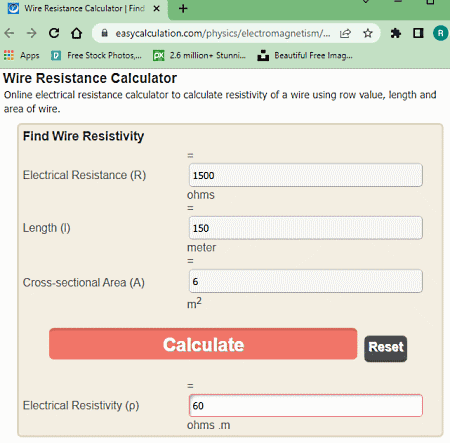Image resolution: width=450 pixels, height=443 pixels.
Task: Open the profile avatar R
Action: [x=440, y=33]
